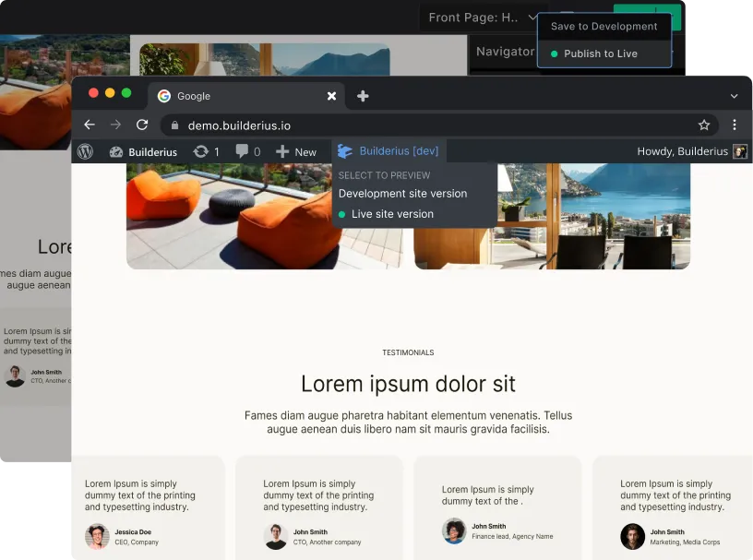Image resolution: width=753 pixels, height=560 pixels.
Task: Close the Google browser tab
Action: pos(331,96)
